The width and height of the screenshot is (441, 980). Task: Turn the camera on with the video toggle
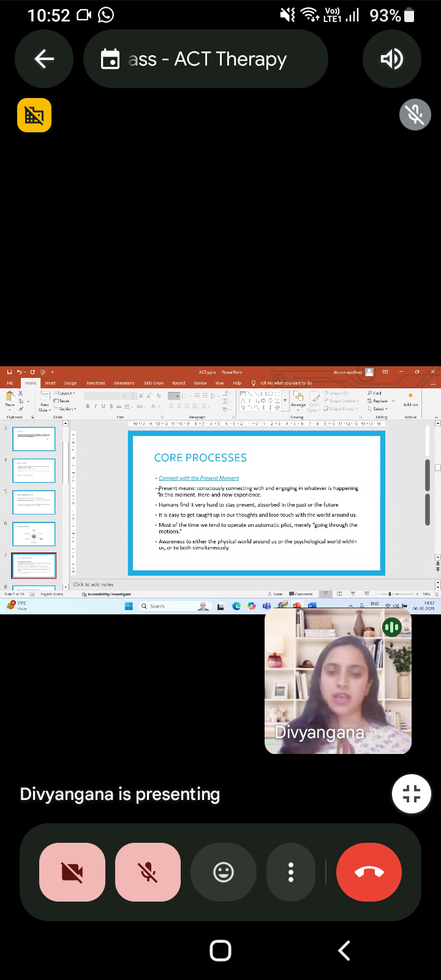72,872
